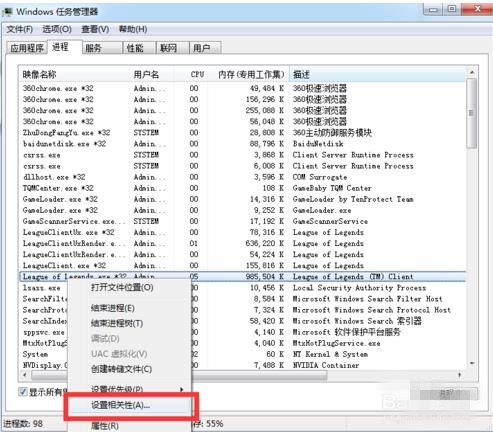Switch to the 服务 tab
The image size is (493, 432).
(x=102, y=48)
